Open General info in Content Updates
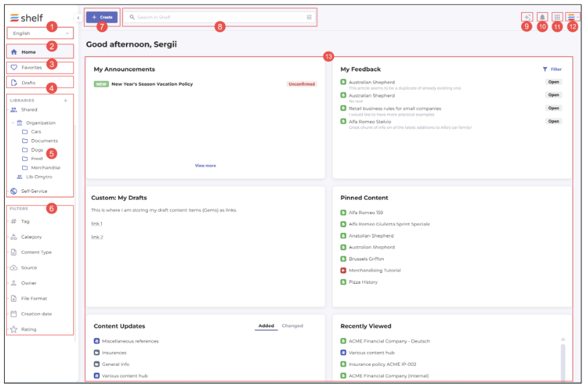The image size is (588, 388). coord(115,365)
